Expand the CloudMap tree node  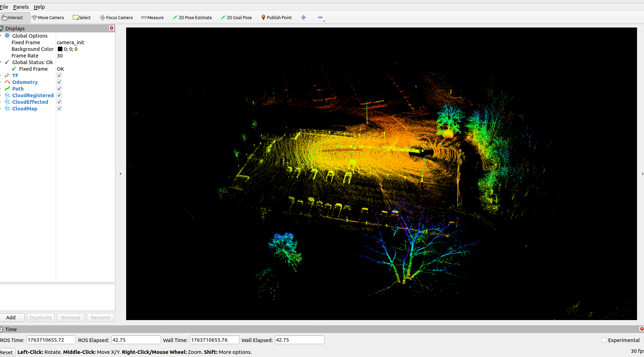click(1, 108)
